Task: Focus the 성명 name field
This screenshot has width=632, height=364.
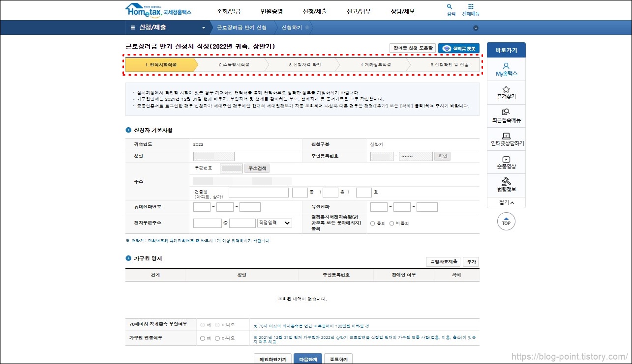Action: (x=214, y=156)
